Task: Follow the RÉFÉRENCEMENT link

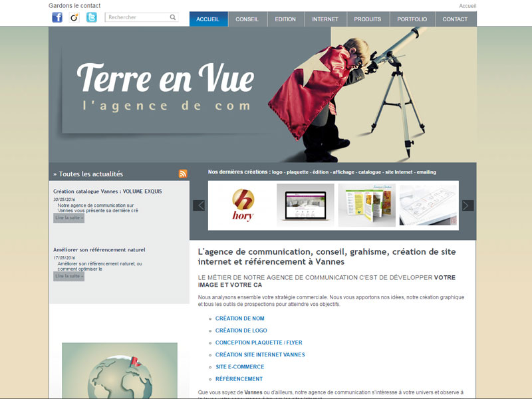Action: (x=239, y=379)
